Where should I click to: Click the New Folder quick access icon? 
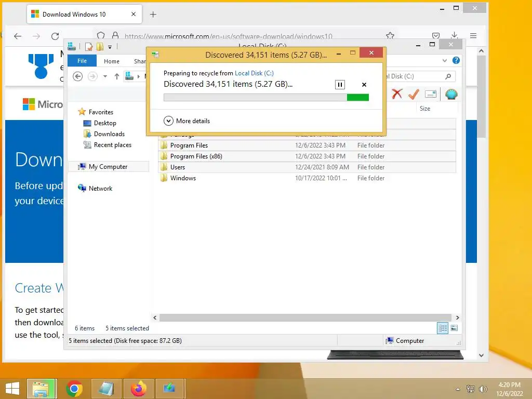pyautogui.click(x=100, y=46)
